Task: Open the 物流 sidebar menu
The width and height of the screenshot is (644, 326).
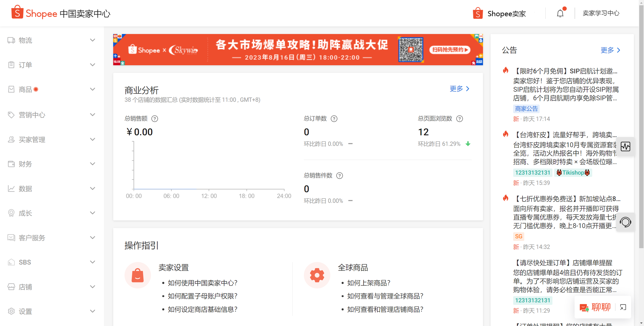Action: pos(52,40)
